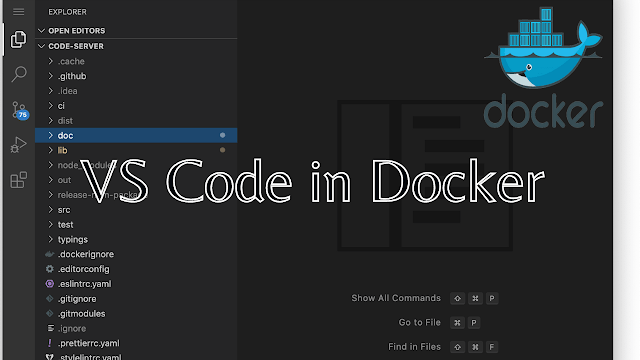
Task: Open the .eslintrc.yaml file
Action: [84, 284]
